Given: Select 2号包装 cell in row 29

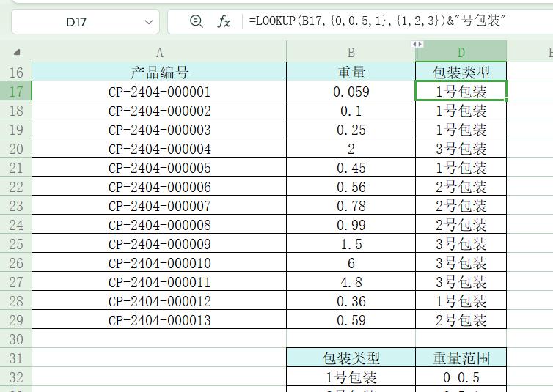Looking at the screenshot, I should point(461,319).
